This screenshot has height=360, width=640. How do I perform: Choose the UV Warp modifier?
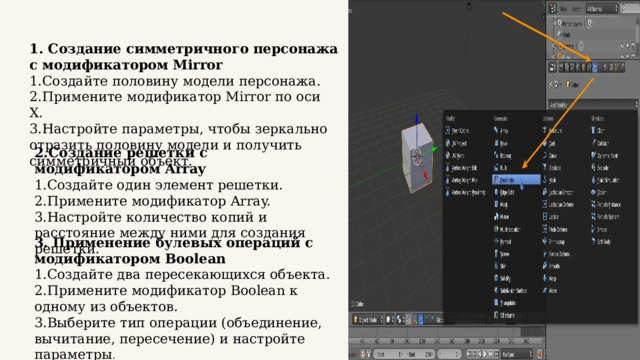(x=455, y=156)
